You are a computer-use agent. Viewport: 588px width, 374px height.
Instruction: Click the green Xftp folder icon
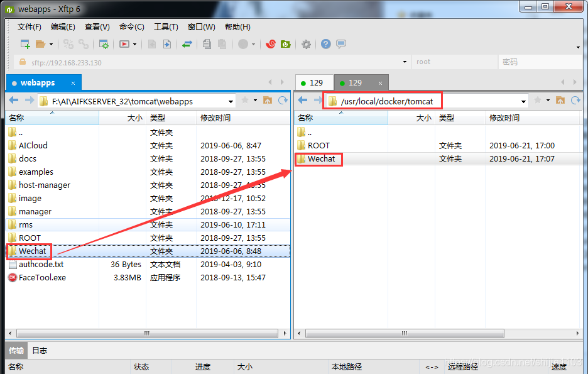click(286, 44)
